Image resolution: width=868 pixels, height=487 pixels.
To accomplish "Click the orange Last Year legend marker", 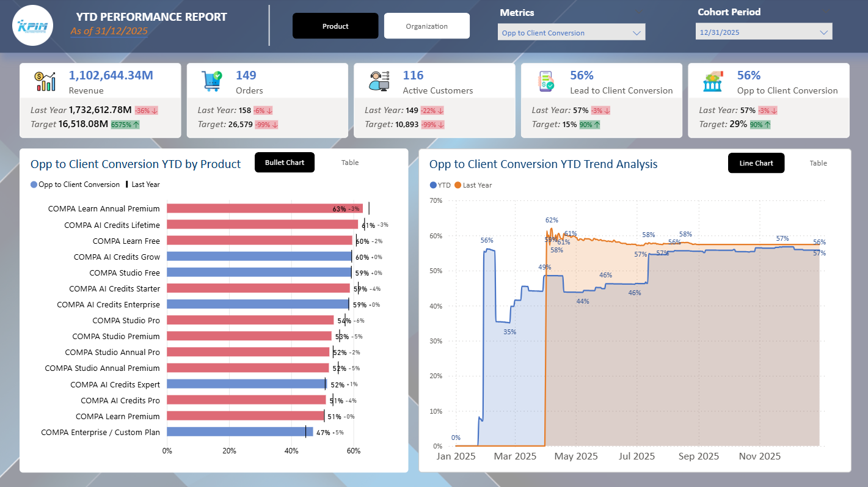I will click(458, 185).
